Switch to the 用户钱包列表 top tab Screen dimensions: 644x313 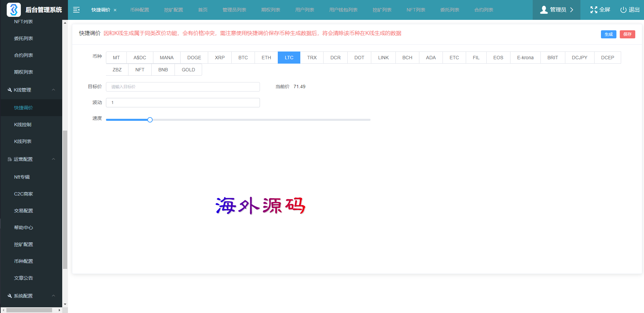coord(343,10)
